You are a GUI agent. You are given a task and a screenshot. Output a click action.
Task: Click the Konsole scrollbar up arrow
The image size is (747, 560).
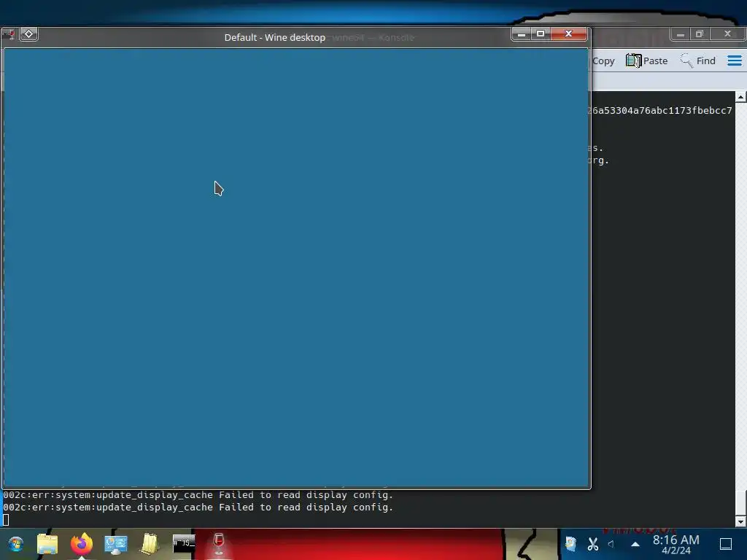point(741,97)
